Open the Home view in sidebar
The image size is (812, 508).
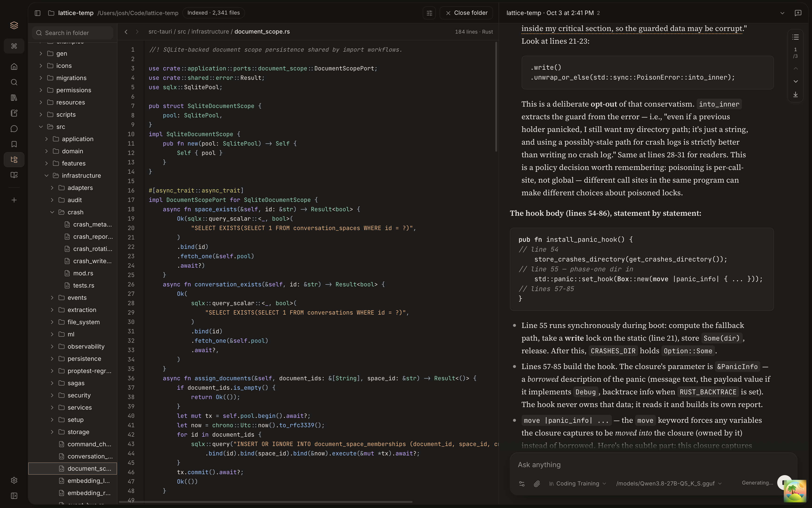click(14, 66)
